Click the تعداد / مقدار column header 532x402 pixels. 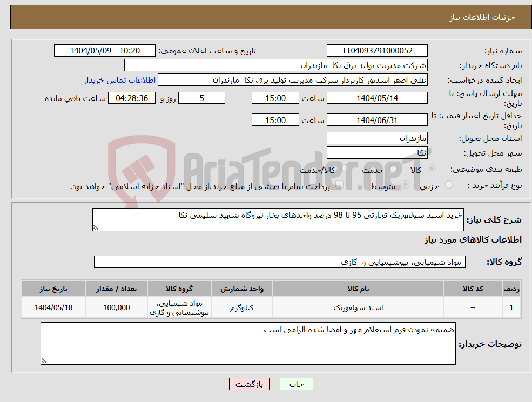(116, 289)
